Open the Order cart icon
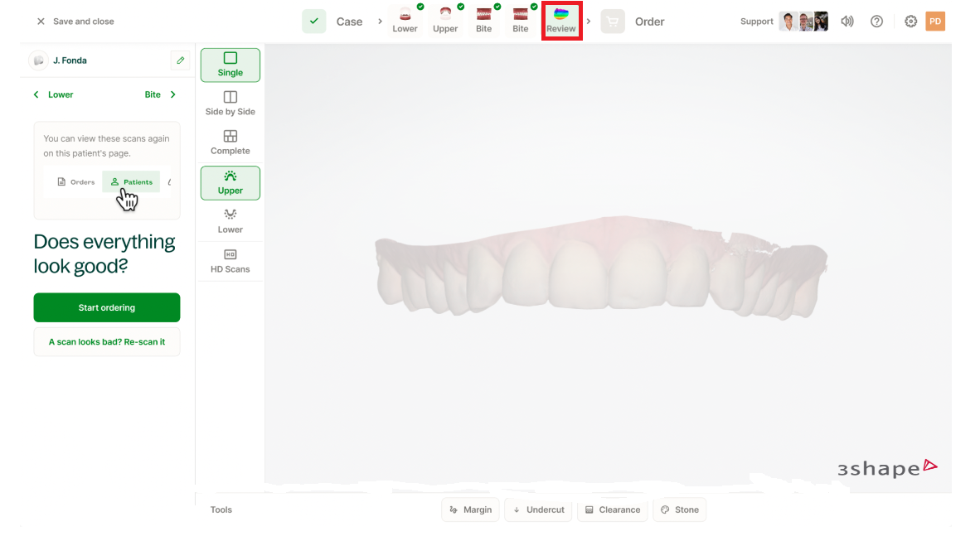Viewport: 980px width, 541px height. point(613,22)
